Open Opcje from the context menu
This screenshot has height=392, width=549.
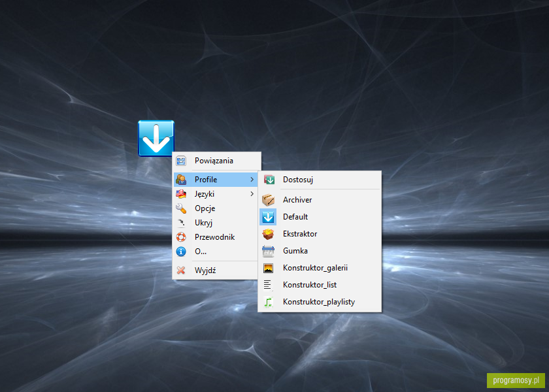[216, 208]
